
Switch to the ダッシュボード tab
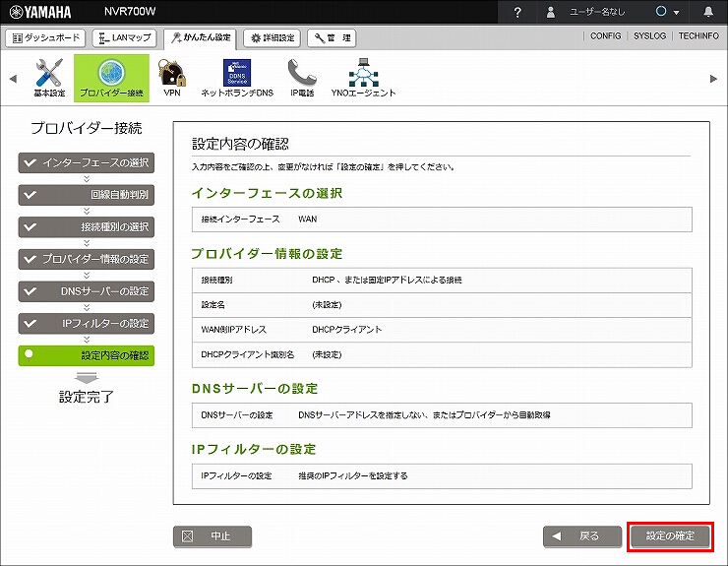point(45,37)
